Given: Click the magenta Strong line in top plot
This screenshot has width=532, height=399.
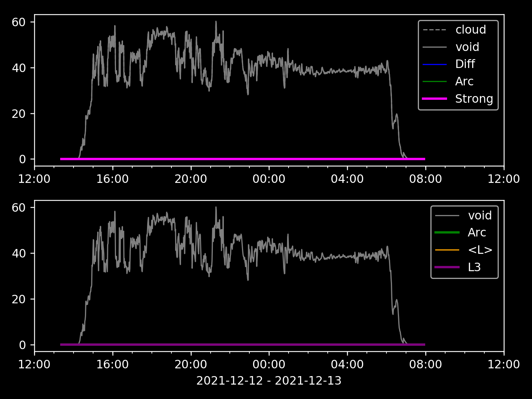Looking at the screenshot, I should pos(243,159).
